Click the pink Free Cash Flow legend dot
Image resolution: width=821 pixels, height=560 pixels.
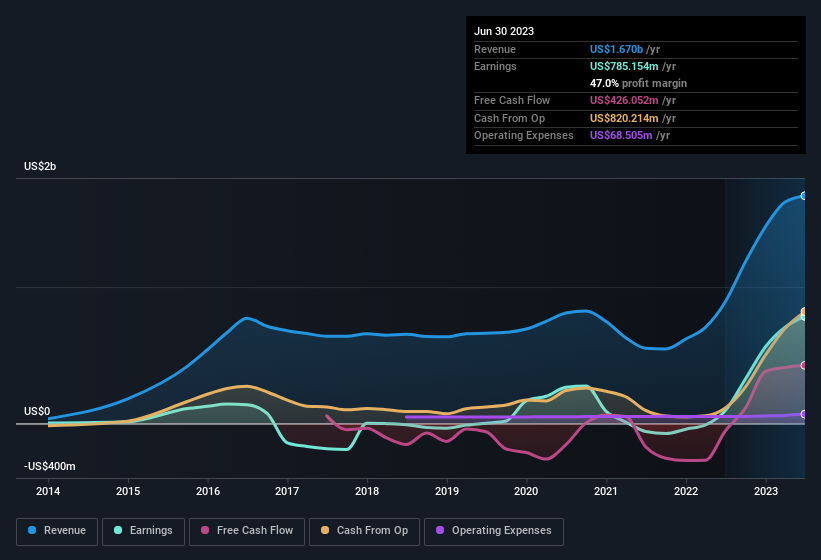[x=205, y=530]
